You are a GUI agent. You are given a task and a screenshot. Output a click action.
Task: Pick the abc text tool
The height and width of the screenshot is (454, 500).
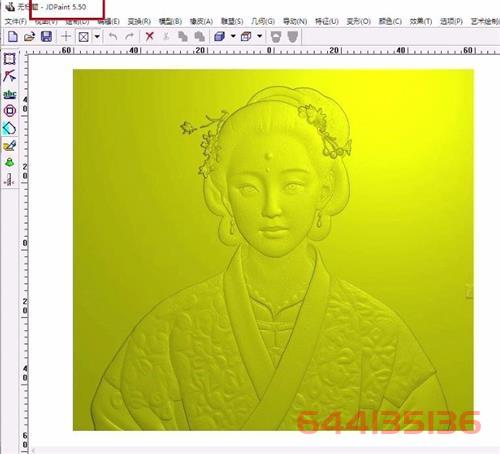10,94
